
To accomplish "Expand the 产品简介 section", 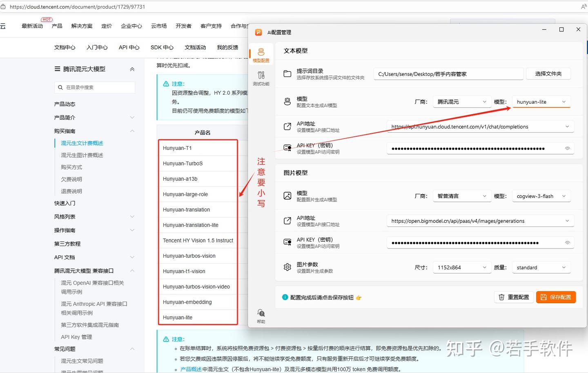I will [x=132, y=118].
